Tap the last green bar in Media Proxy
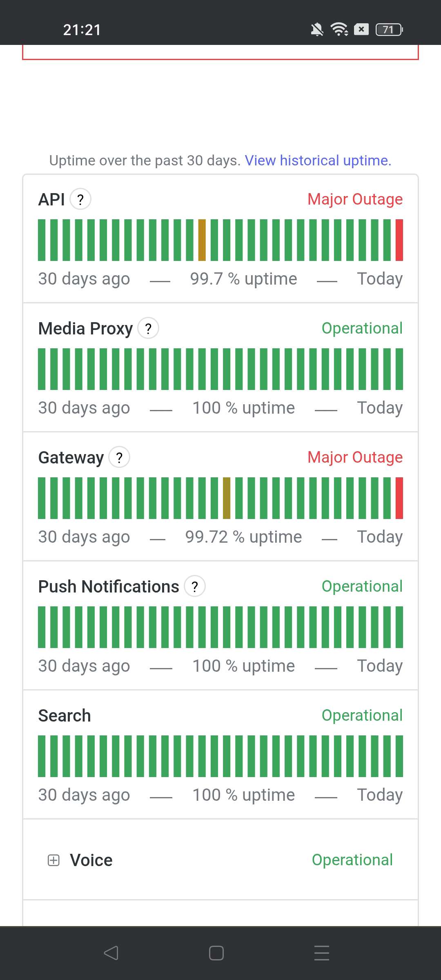 click(399, 369)
